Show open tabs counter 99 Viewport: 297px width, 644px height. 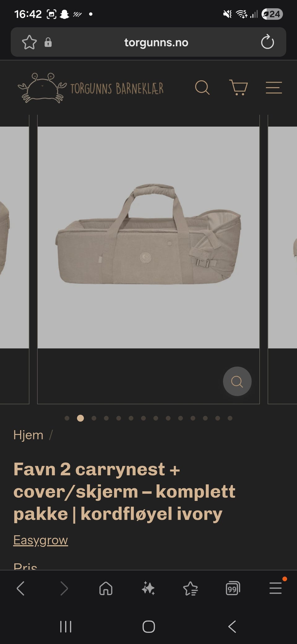coord(233,588)
